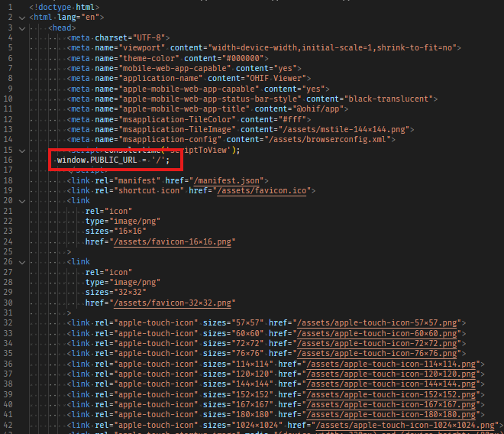504x434 pixels.
Task: Click the "mobile-web-app-capable" name value
Action: tap(175, 68)
